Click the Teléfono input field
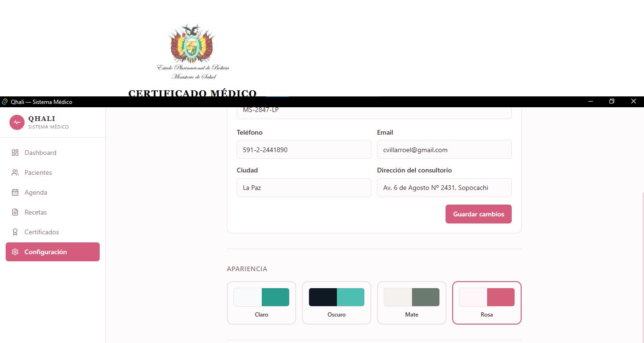Image resolution: width=644 pixels, height=343 pixels. (x=304, y=149)
